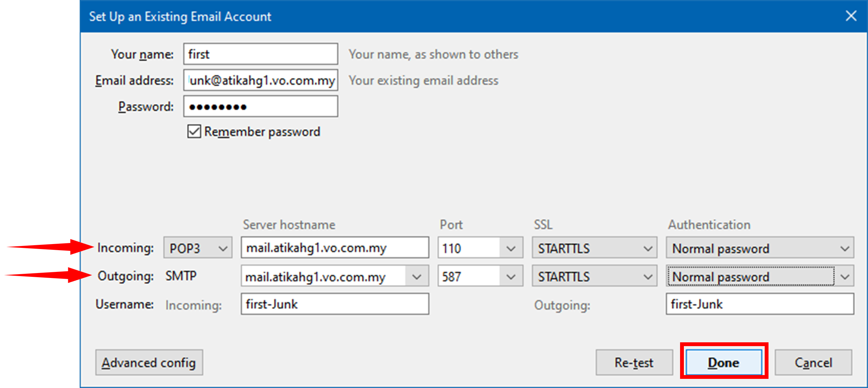Image resolution: width=868 pixels, height=388 pixels.
Task: Toggle the Remember password checkbox
Action: pyautogui.click(x=194, y=131)
